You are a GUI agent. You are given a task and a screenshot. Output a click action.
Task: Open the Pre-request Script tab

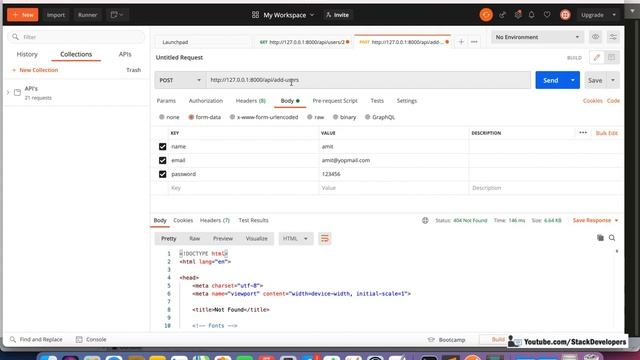coord(335,101)
